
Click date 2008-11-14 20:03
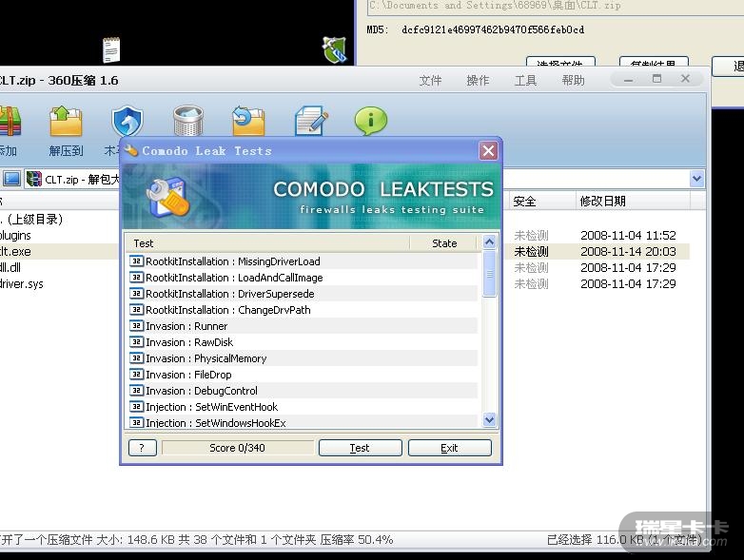coord(628,251)
